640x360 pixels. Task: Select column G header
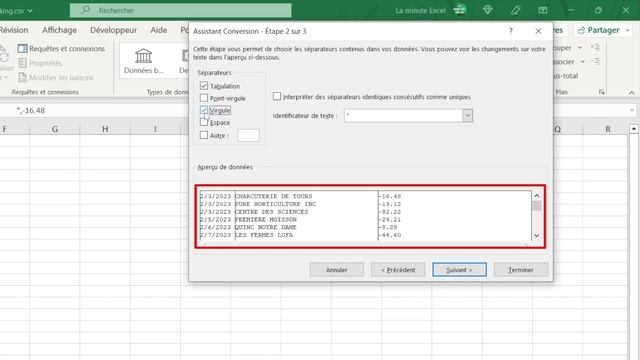55,129
